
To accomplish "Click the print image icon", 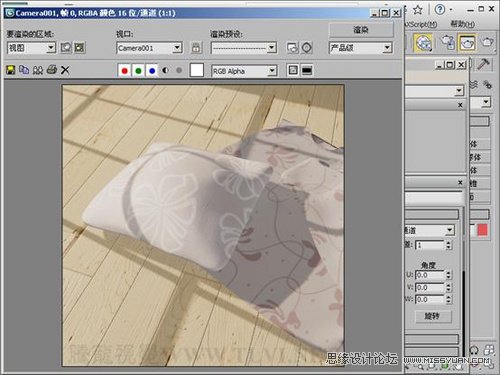I will click(52, 70).
